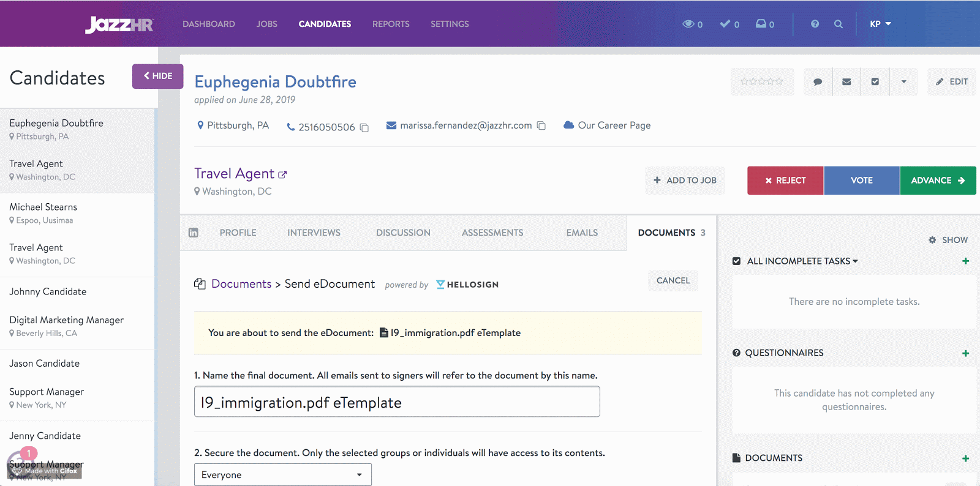Switch to the EMAILS tab
The image size is (980, 486).
coord(582,233)
